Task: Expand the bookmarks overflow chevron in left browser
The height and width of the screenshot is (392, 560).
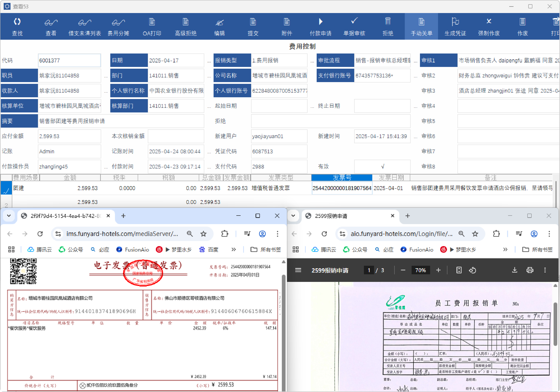Action: 233,249
